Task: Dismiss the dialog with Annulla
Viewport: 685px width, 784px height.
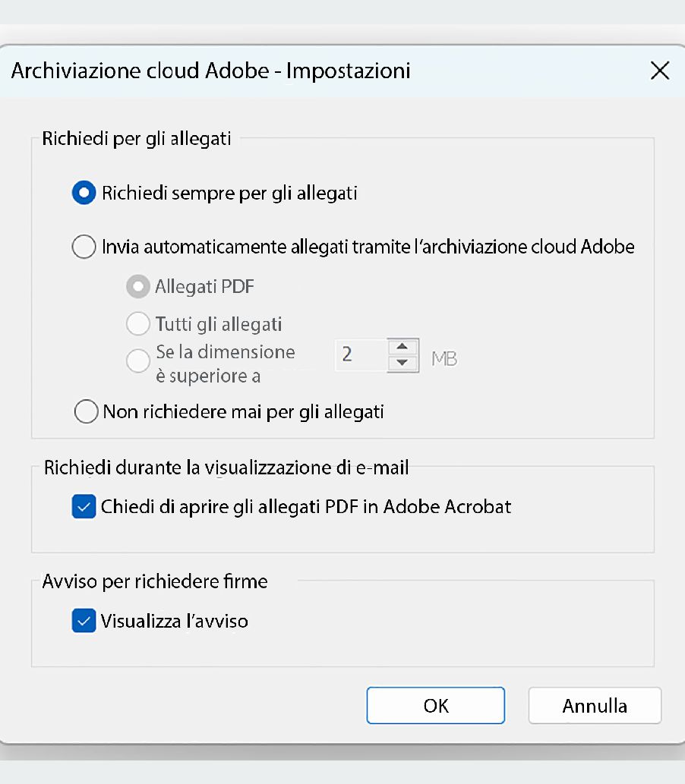Action: pos(595,705)
